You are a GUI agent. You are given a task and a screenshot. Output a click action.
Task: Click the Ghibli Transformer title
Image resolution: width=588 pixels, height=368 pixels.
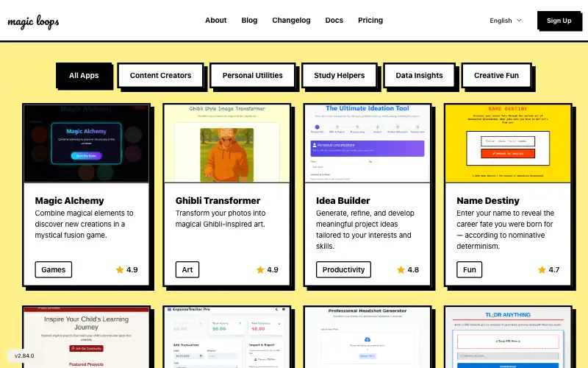click(218, 200)
